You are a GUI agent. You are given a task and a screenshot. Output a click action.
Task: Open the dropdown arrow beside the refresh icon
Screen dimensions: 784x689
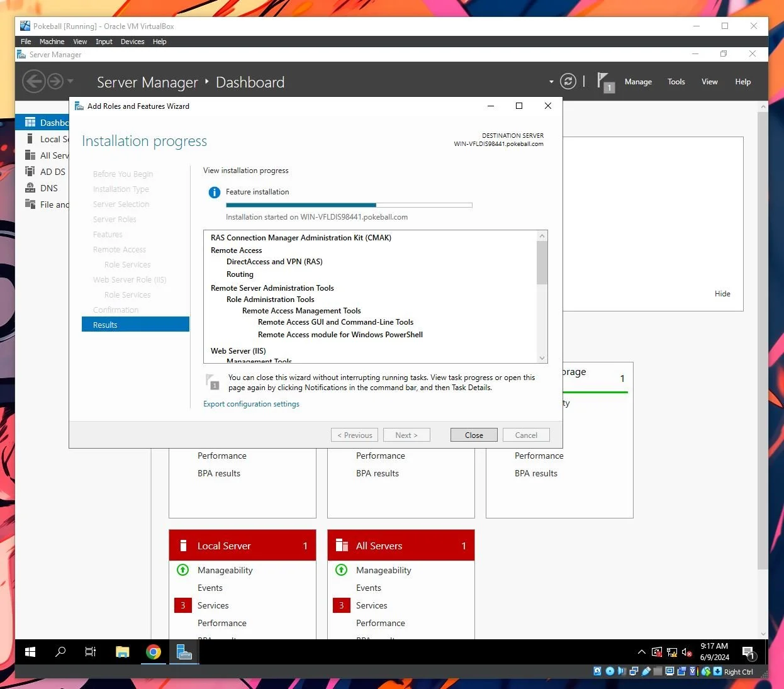[551, 82]
